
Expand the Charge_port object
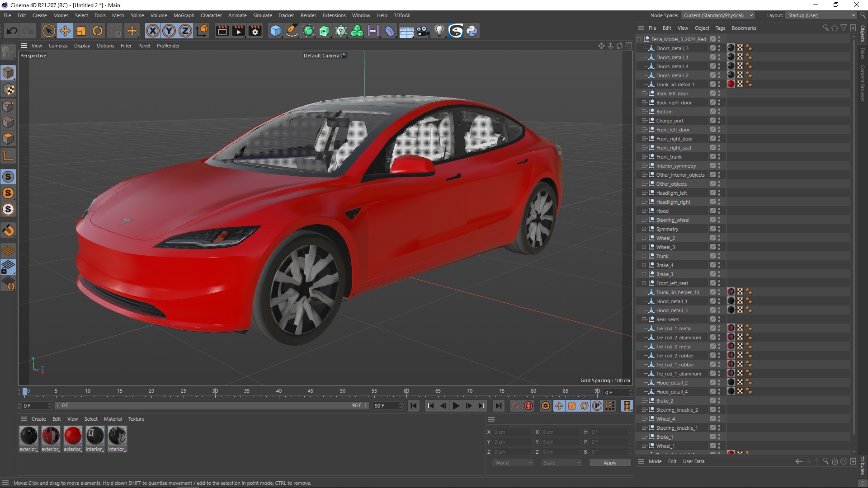[644, 121]
